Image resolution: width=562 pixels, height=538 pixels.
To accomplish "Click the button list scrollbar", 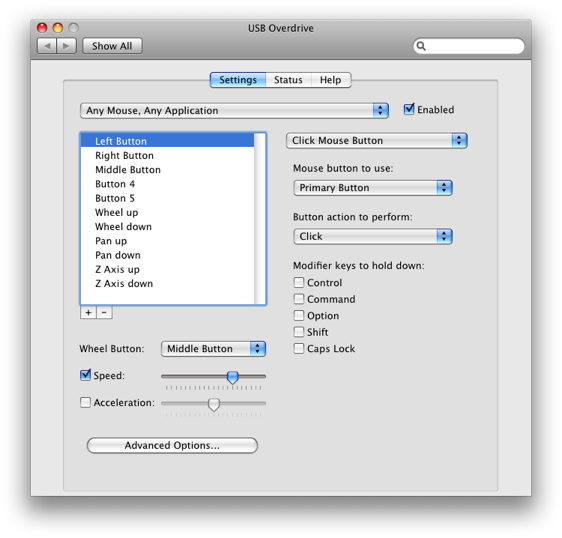I will tap(260, 219).
